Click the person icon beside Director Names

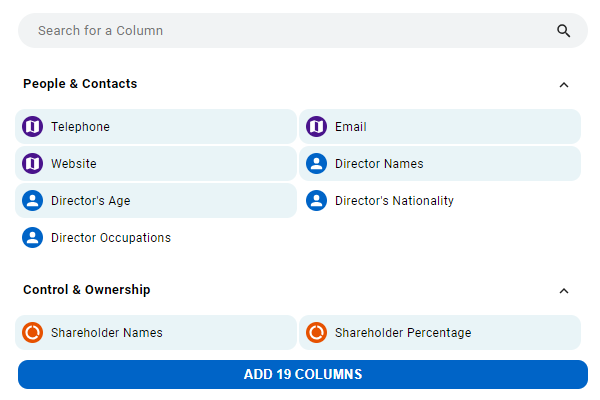(x=316, y=164)
